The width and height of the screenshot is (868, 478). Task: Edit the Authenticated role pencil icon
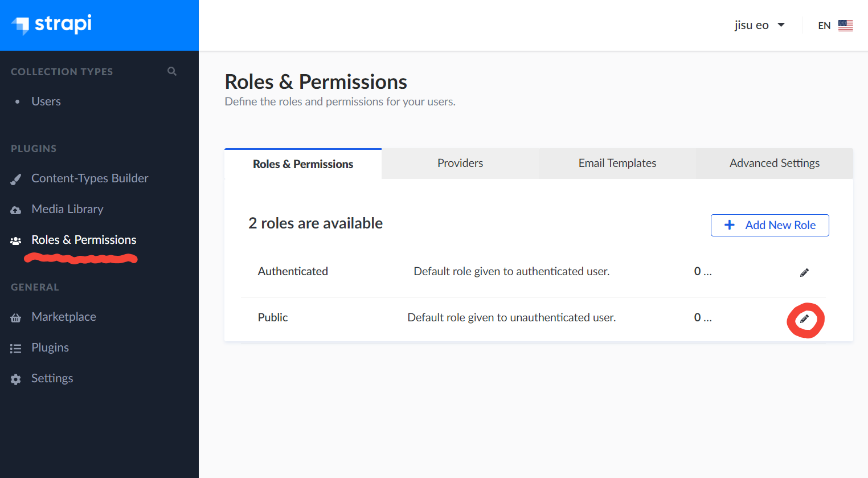click(x=804, y=272)
